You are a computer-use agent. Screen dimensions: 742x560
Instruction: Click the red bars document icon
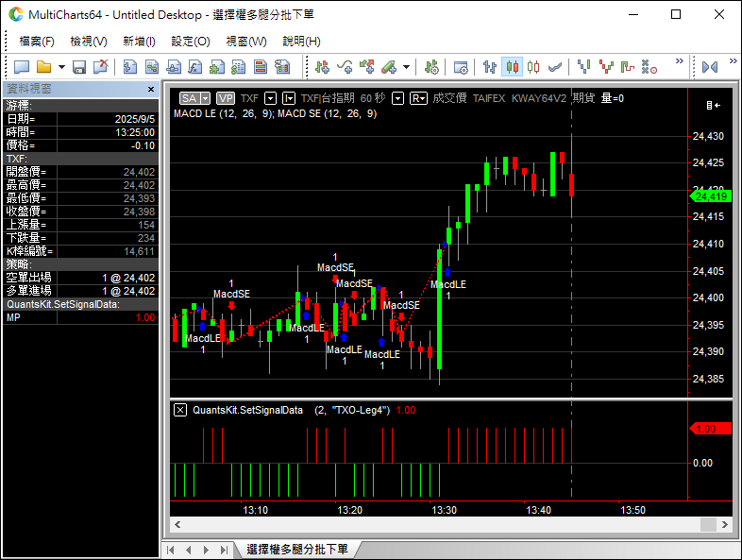261,67
